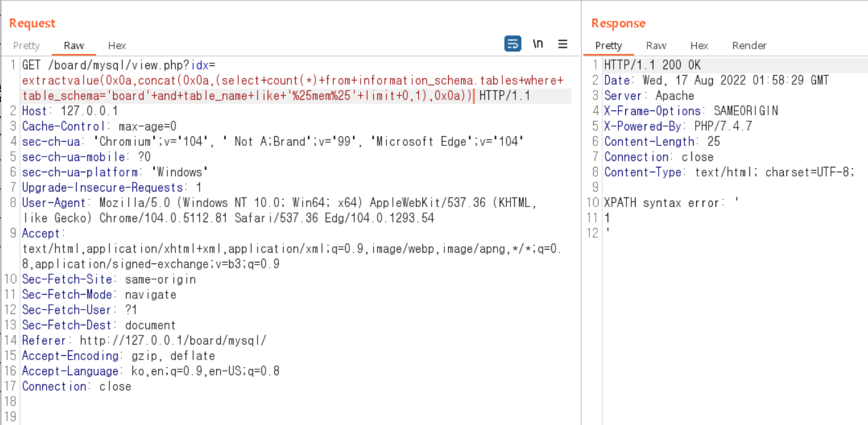Click the Upgrade-Insecure-Requests header

click(x=112, y=188)
